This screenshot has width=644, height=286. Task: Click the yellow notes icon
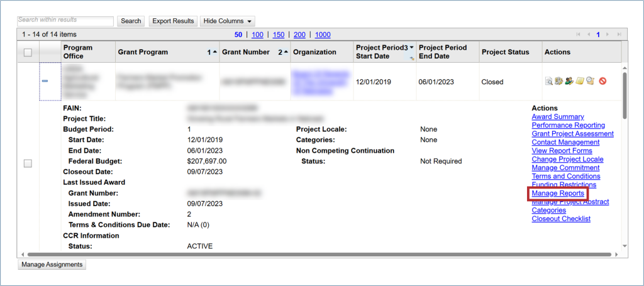580,81
